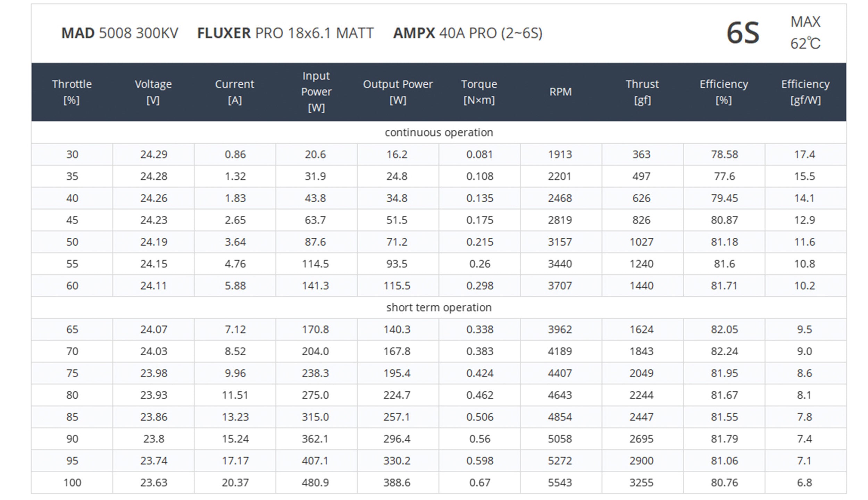Screen dimensions: 868x500
Task: Click the Output Power [W] column header
Action: pos(398,92)
